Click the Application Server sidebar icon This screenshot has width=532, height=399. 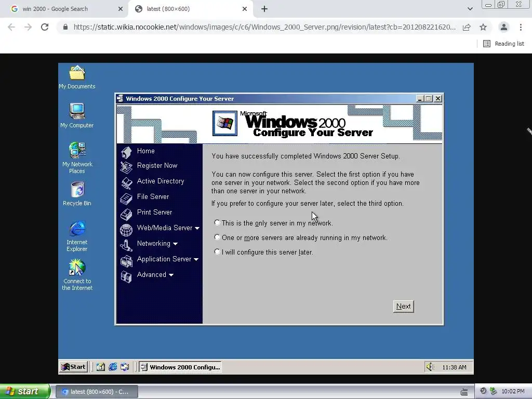(126, 261)
